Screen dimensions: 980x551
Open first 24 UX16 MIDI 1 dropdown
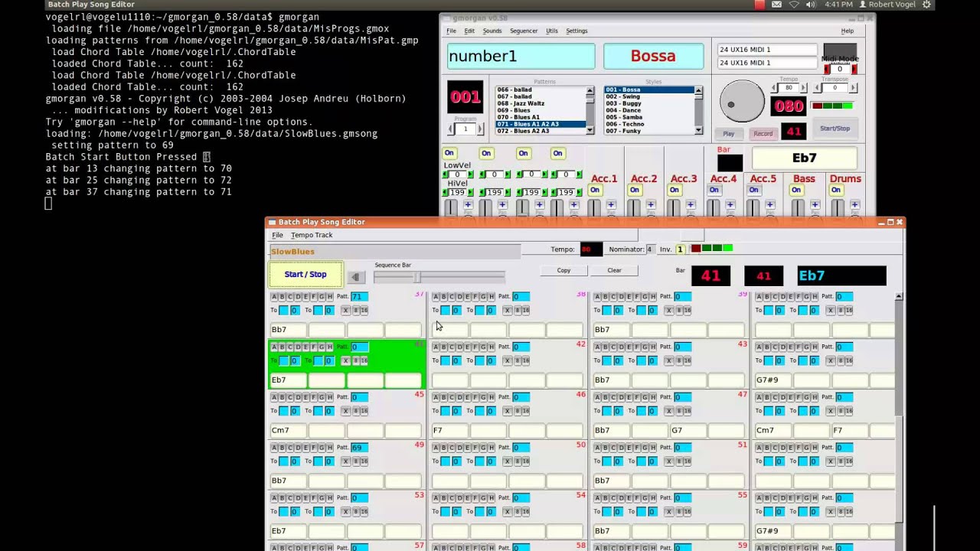click(x=767, y=50)
